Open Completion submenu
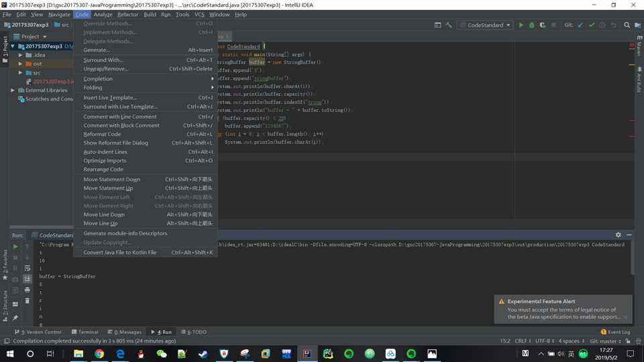 [x=146, y=79]
